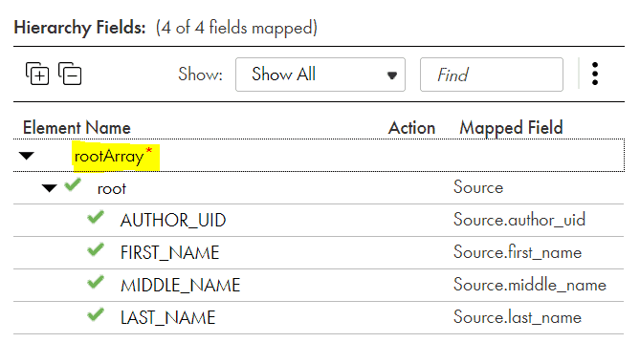Select the MIDDLE_NAME element row
Image resolution: width=640 pixels, height=364 pixels.
click(x=319, y=286)
